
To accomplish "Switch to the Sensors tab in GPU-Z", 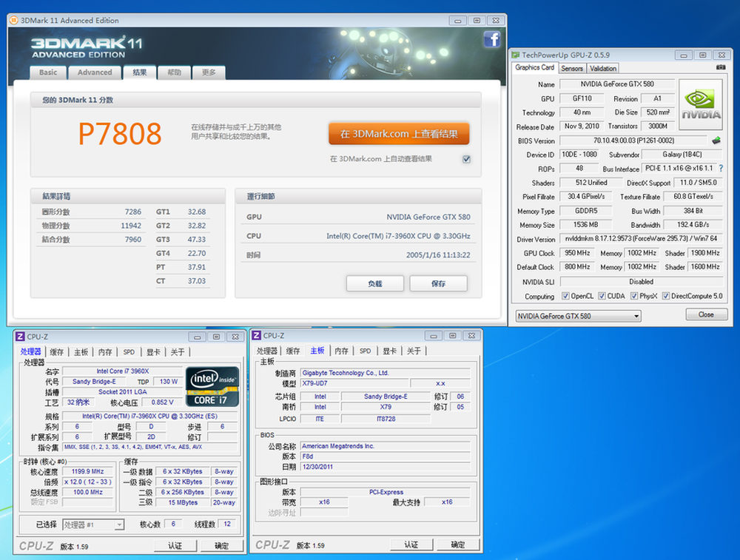I will click(x=572, y=68).
